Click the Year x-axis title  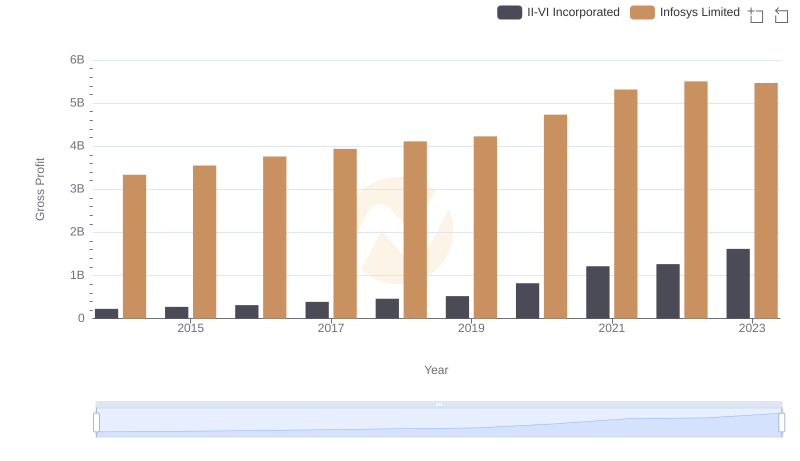pos(436,370)
